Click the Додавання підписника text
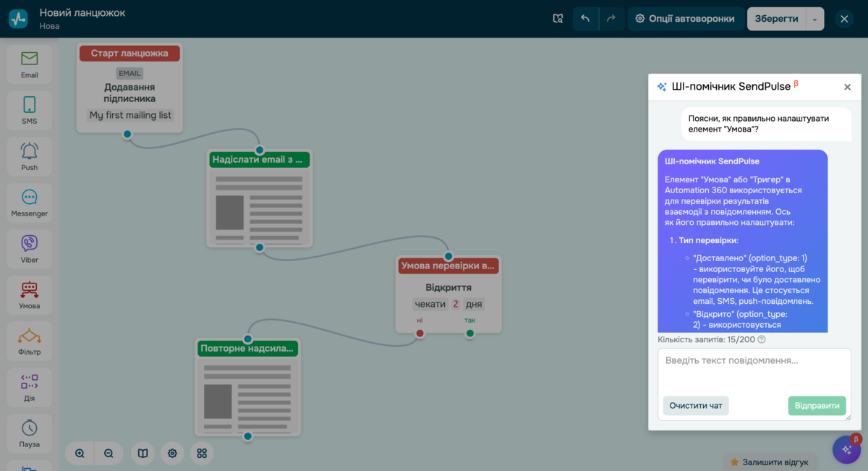This screenshot has width=868, height=471. click(129, 93)
